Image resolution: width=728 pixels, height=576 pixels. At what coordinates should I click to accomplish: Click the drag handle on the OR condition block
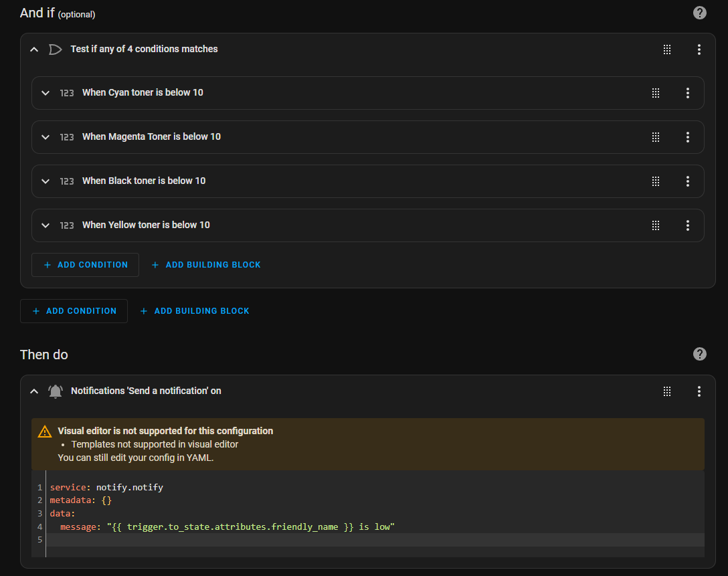coord(667,49)
